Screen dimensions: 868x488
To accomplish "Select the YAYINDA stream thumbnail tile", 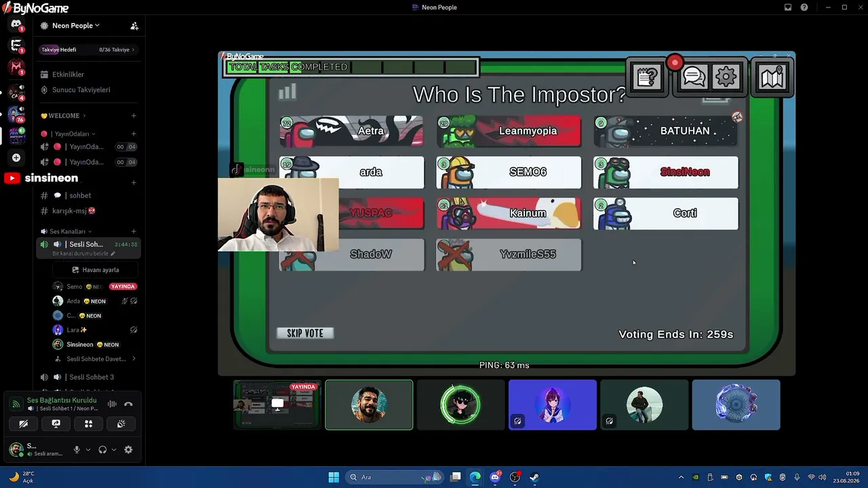I will [x=277, y=405].
